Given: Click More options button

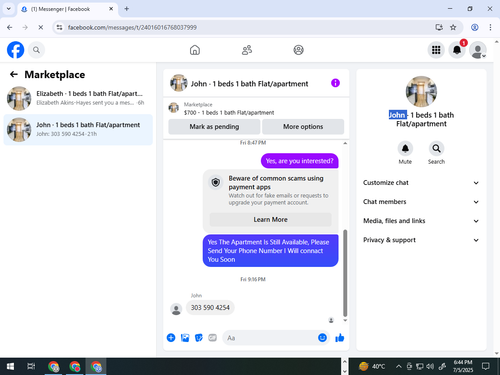Looking at the screenshot, I should (303, 127).
